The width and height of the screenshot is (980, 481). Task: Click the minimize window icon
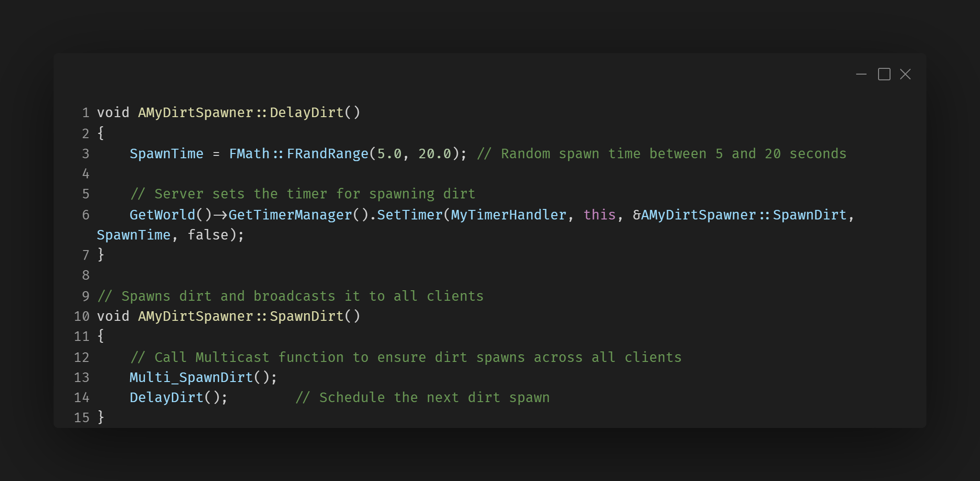click(861, 75)
